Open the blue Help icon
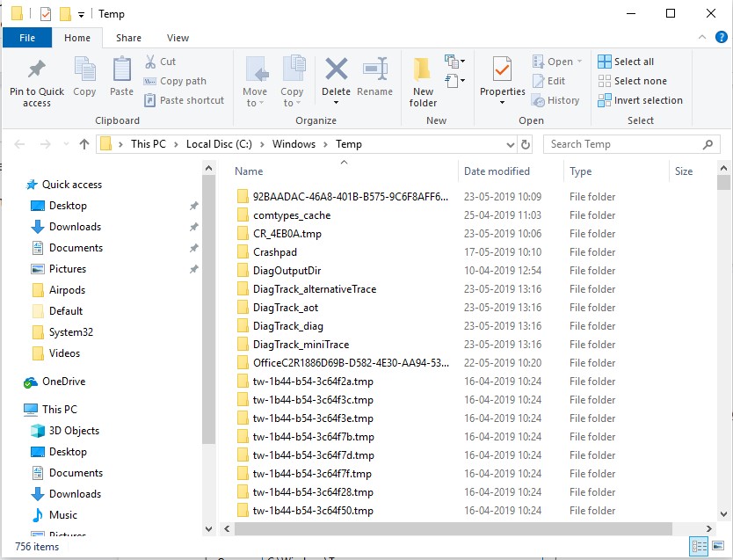733x560 pixels. pyautogui.click(x=722, y=37)
